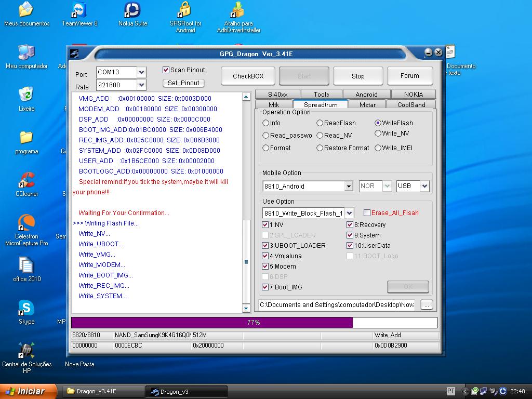The height and width of the screenshot is (399, 532).
Task: Click the Forum button
Action: click(x=409, y=76)
